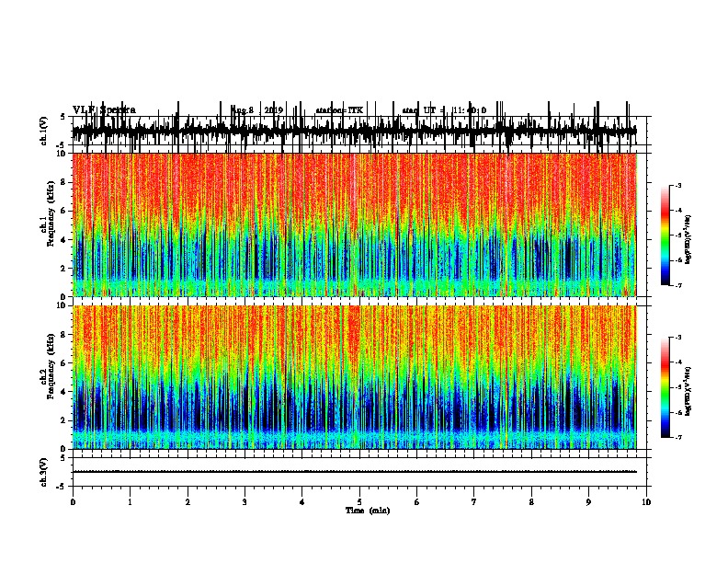Select the ch.1 'Frequency (kHz)' axis label
Image resolution: width=728 pixels, height=563 pixels.
click(52, 213)
